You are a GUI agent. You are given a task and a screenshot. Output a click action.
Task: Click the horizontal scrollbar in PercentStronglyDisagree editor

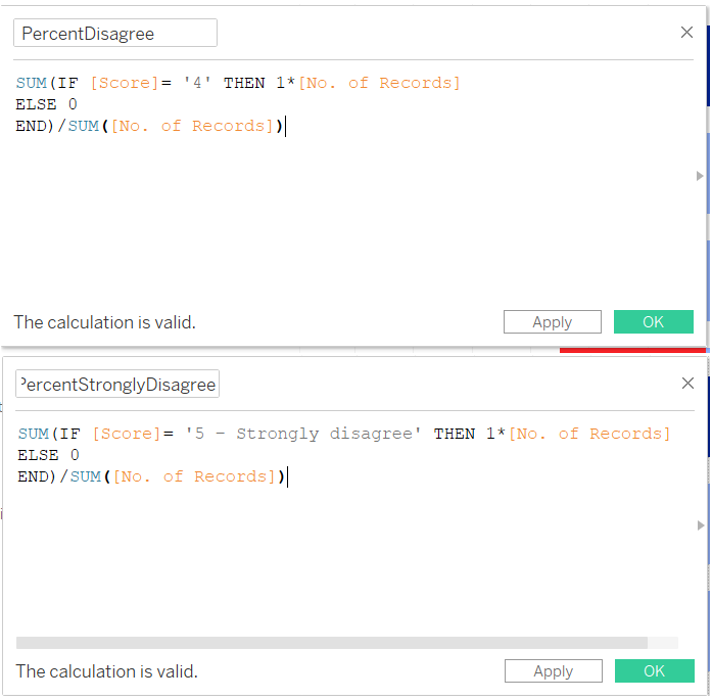click(330, 643)
